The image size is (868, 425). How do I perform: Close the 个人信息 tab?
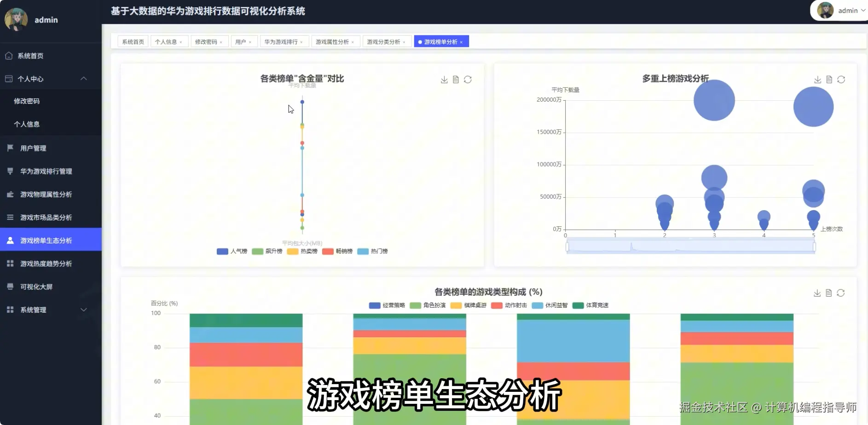(x=181, y=42)
